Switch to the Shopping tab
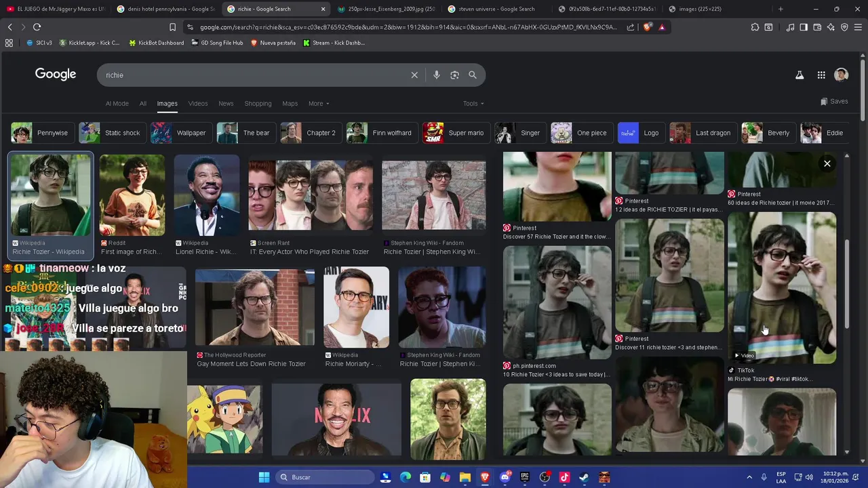 coord(258,104)
